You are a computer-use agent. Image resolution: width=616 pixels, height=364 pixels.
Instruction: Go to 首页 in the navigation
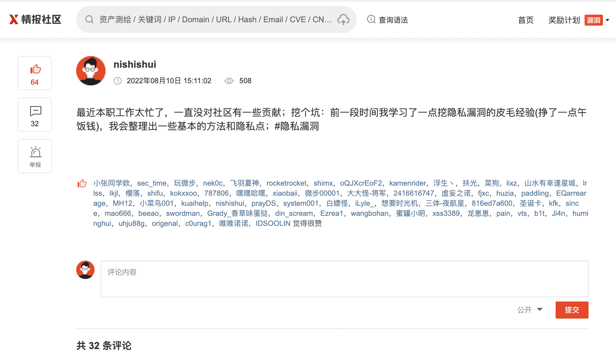pyautogui.click(x=525, y=20)
